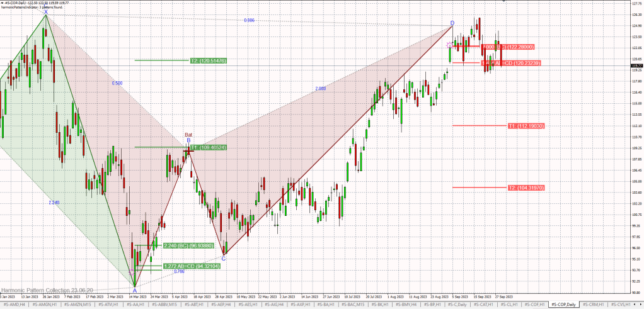The width and height of the screenshot is (644, 309).
Task: Click the D point label of the pattern
Action: pyautogui.click(x=452, y=23)
